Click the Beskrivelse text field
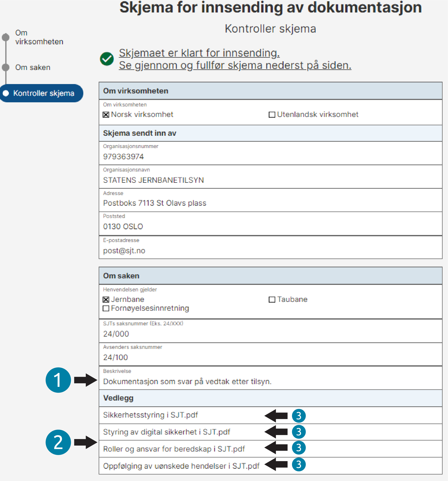 pyautogui.click(x=271, y=378)
